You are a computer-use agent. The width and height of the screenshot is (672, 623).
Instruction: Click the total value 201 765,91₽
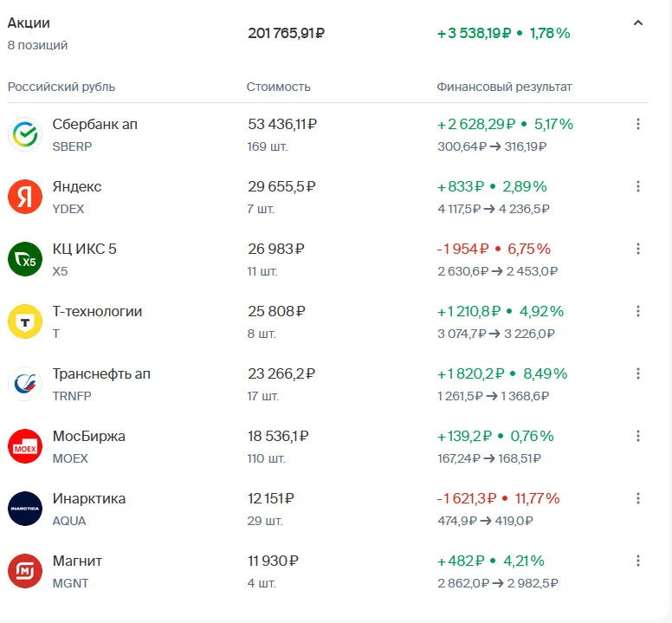coord(286,33)
